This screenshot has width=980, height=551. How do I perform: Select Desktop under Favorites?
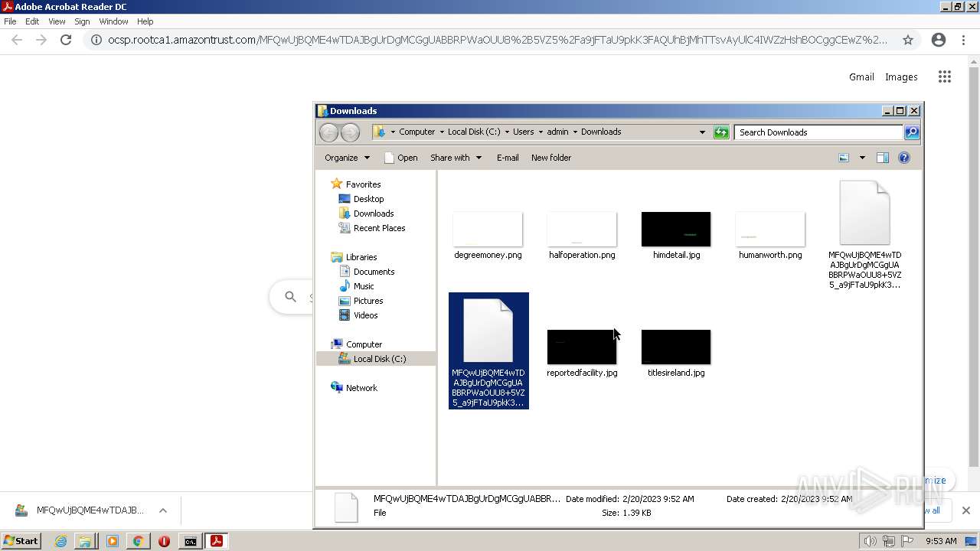point(368,199)
